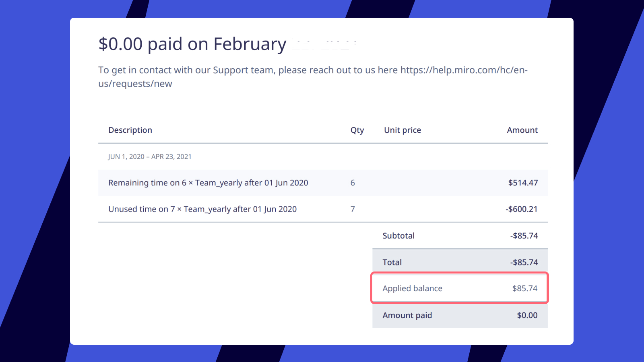Viewport: 644px width, 362px height.
Task: Select the Amount column header
Action: (522, 130)
